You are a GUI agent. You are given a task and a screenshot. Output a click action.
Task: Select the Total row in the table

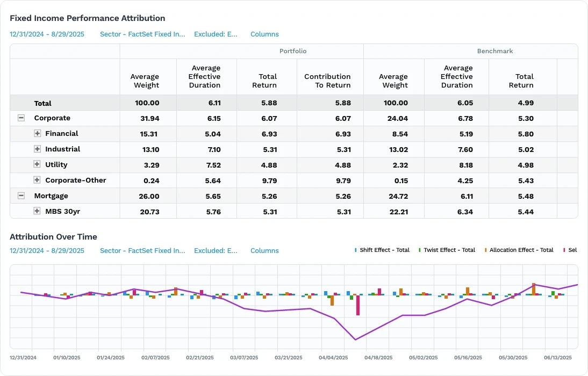point(43,103)
